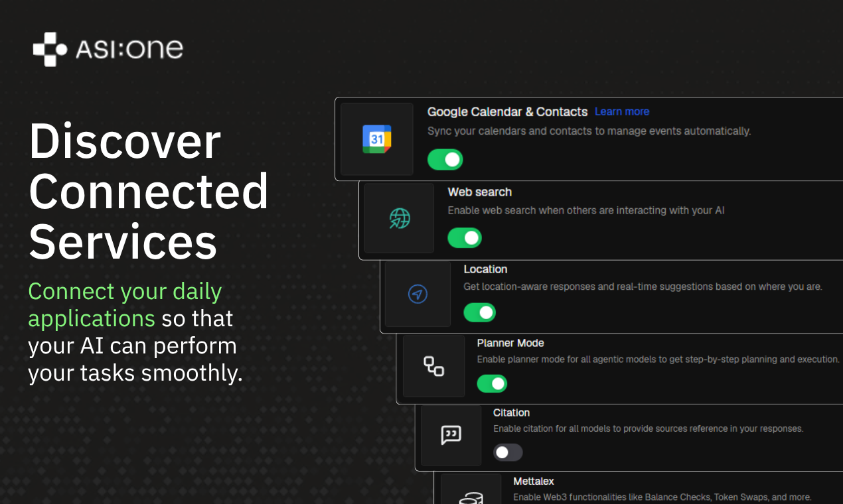843x504 pixels.
Task: Click the Mettalex title
Action: click(x=534, y=481)
